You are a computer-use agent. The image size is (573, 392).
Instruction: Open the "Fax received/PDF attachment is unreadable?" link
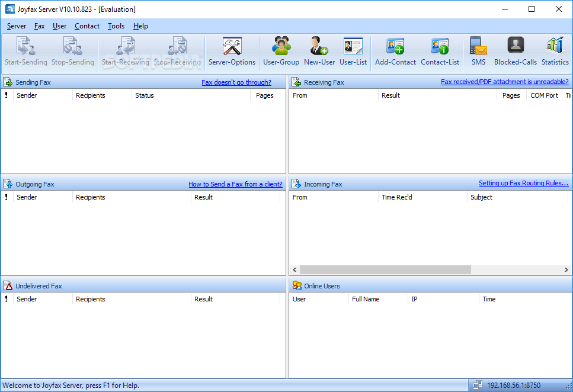point(505,82)
